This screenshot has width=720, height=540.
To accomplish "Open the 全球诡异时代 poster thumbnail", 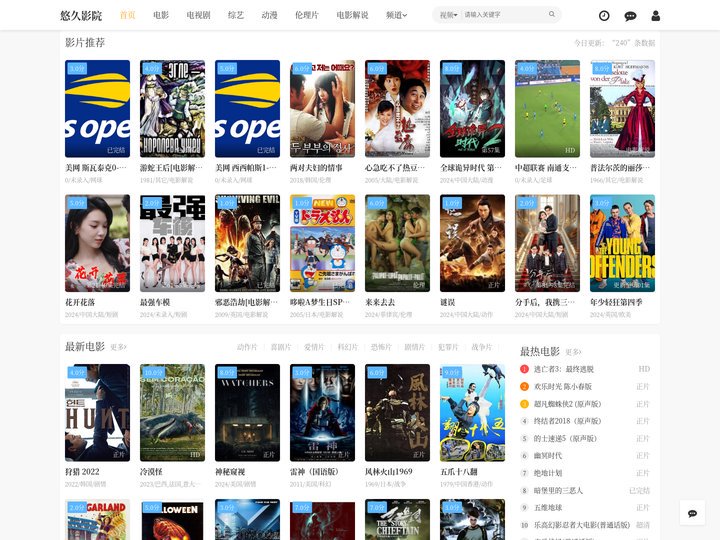I will coord(472,109).
